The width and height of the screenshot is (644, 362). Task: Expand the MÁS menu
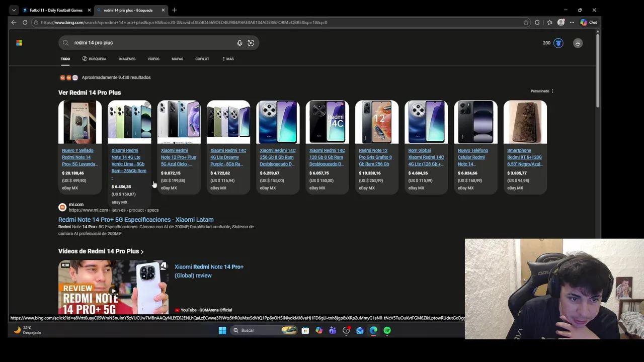(x=228, y=59)
